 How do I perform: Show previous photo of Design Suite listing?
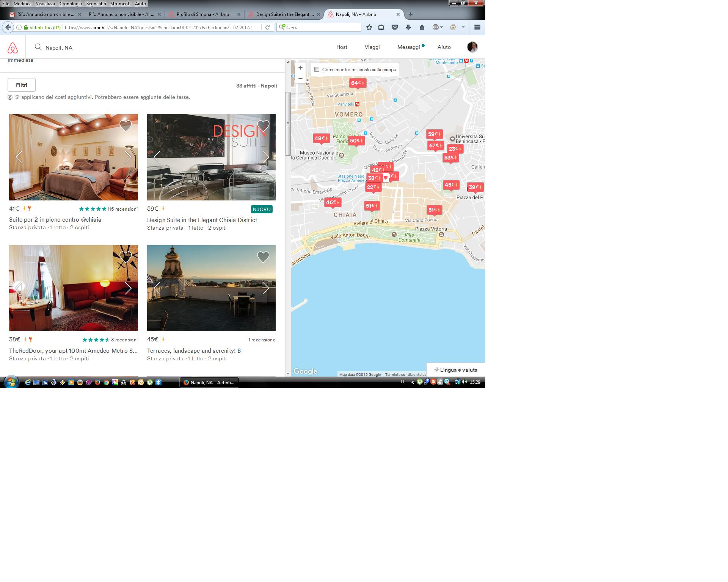157,157
